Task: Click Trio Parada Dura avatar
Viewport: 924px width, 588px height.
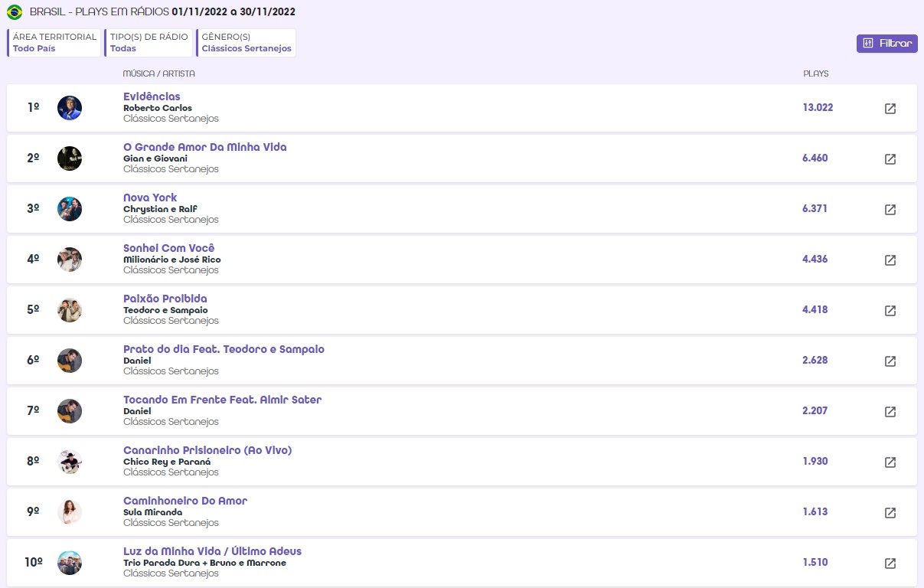Action: click(70, 563)
